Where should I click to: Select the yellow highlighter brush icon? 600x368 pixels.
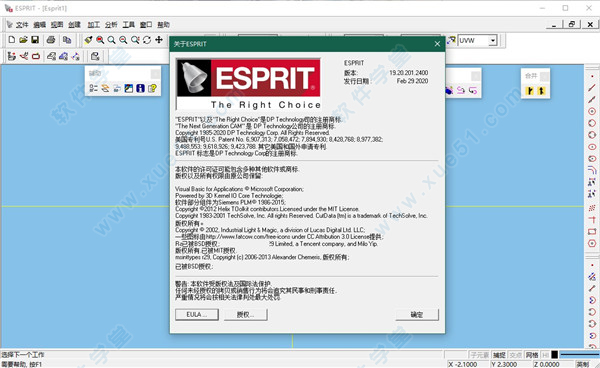pyautogui.click(x=88, y=40)
